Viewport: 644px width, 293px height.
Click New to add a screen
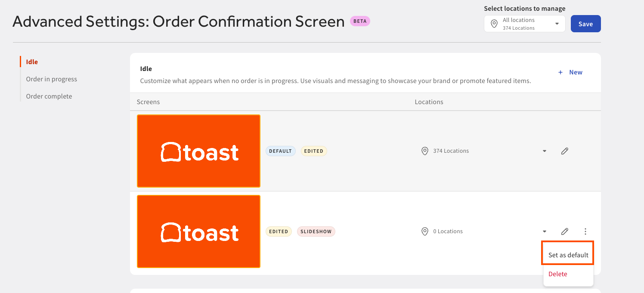click(x=576, y=72)
